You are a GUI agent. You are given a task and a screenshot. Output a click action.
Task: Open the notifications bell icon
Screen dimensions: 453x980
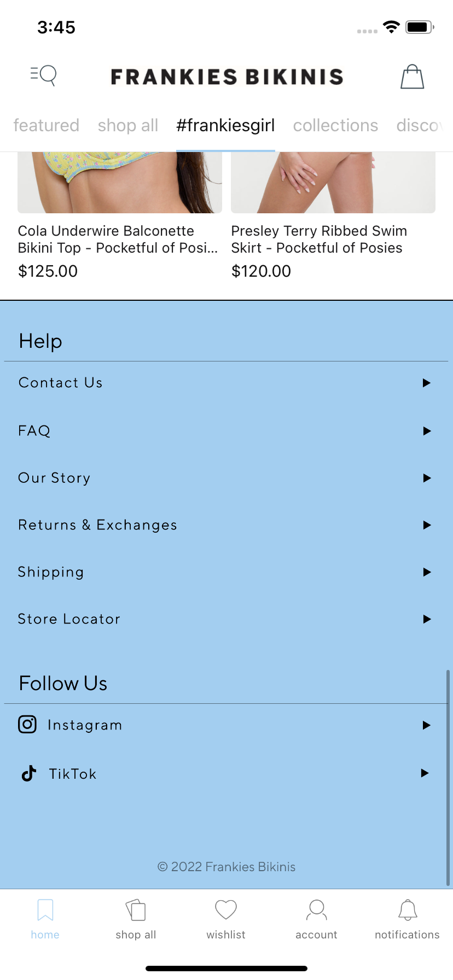(408, 910)
